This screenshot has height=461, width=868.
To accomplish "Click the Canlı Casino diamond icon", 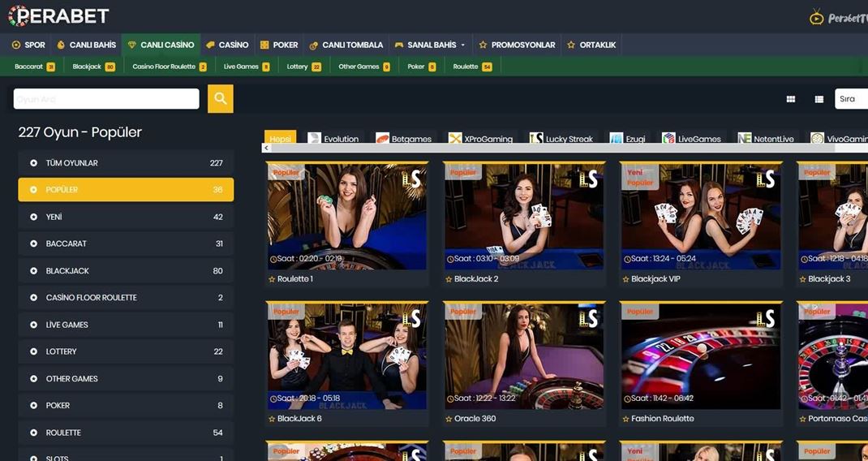I will (x=131, y=45).
